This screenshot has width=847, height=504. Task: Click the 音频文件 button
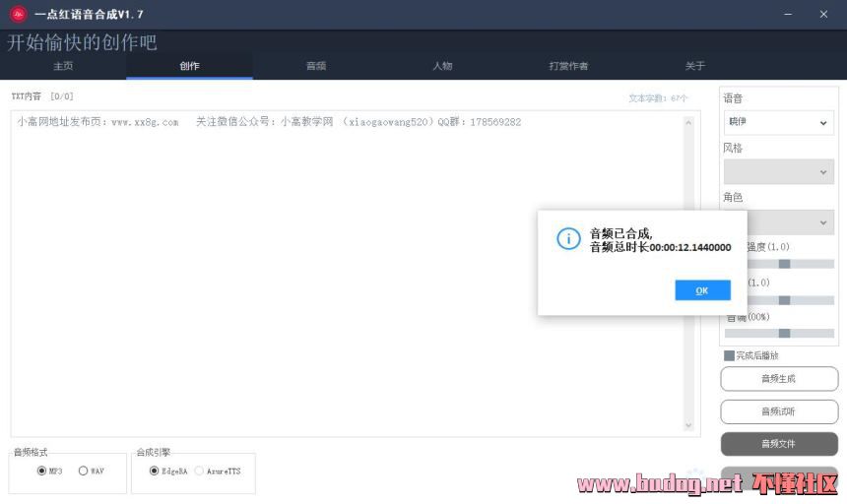[x=779, y=444]
